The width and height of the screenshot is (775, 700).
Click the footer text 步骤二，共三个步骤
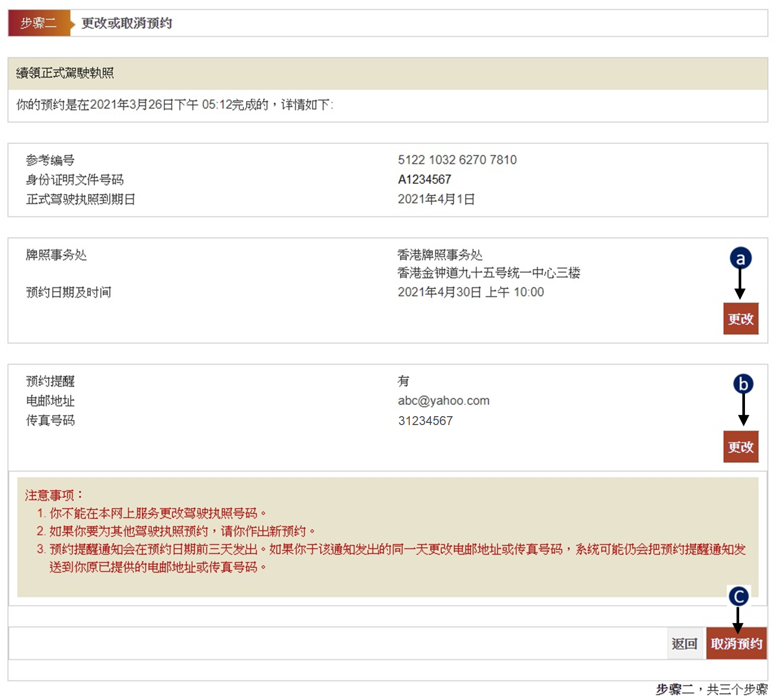click(x=711, y=689)
